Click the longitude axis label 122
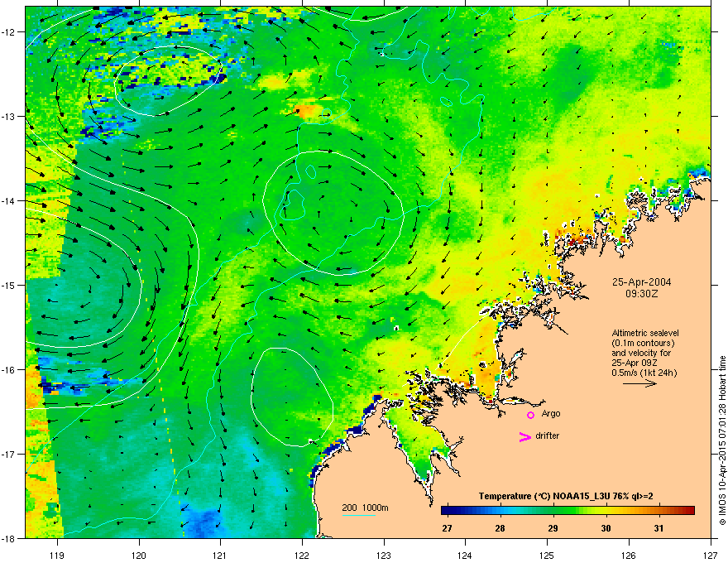728x563 pixels. 302,556
